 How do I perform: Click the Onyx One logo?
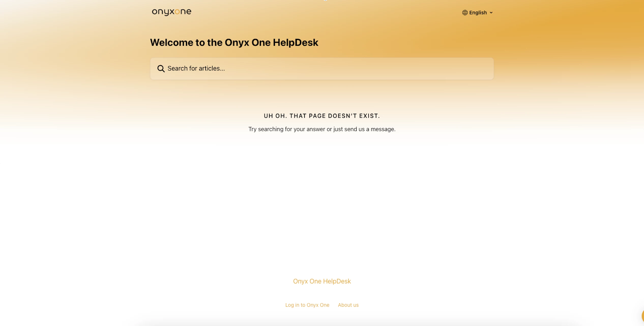(x=171, y=12)
